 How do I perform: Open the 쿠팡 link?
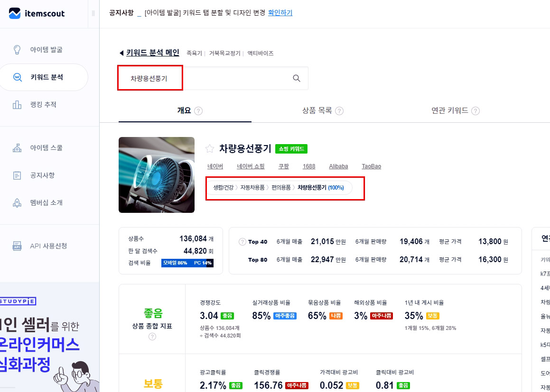point(283,166)
